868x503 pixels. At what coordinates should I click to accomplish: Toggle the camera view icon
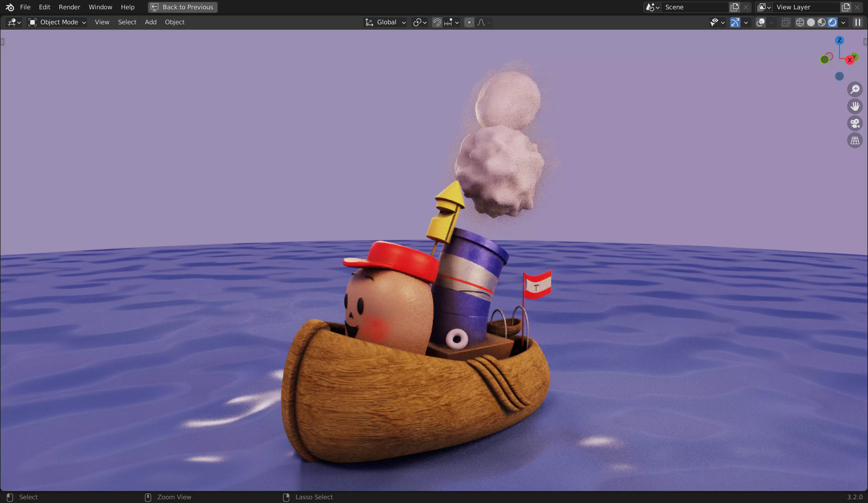(854, 124)
